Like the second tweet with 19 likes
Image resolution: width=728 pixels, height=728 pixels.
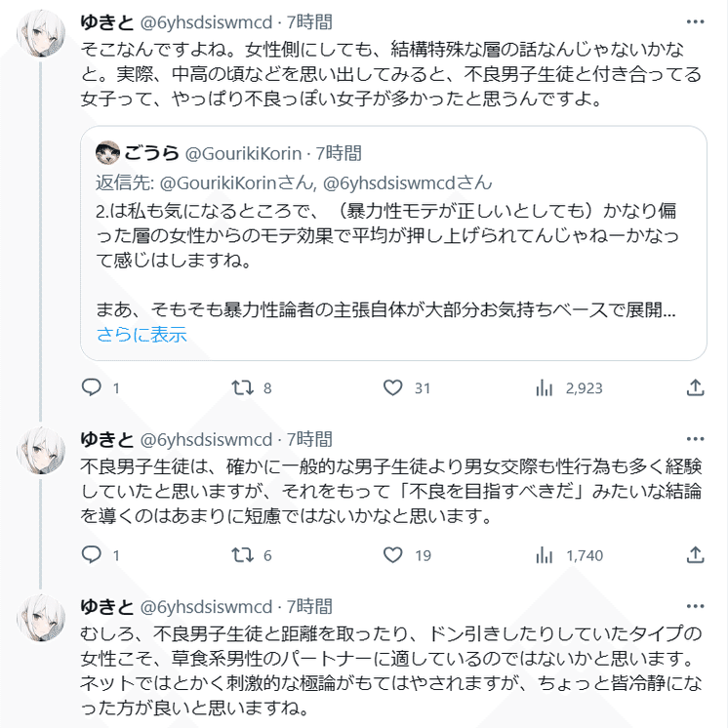coord(392,555)
